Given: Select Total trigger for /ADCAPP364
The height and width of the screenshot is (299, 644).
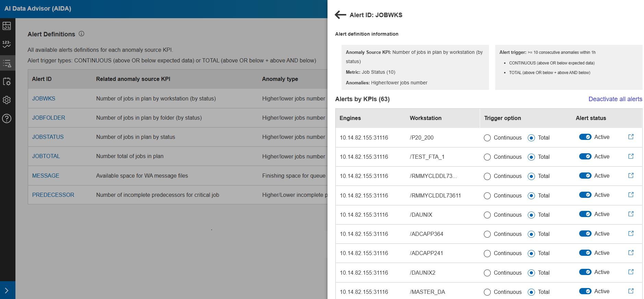Looking at the screenshot, I should click(x=531, y=234).
